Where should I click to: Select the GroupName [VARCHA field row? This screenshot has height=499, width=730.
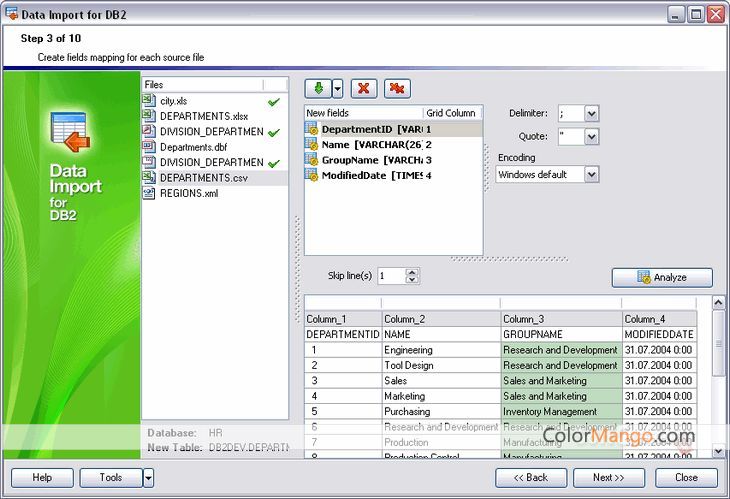393,160
